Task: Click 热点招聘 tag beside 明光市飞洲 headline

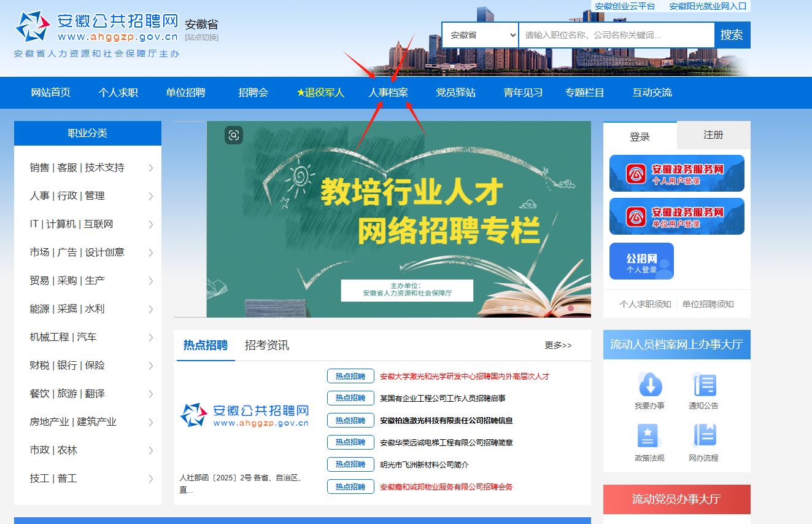Action: point(350,464)
